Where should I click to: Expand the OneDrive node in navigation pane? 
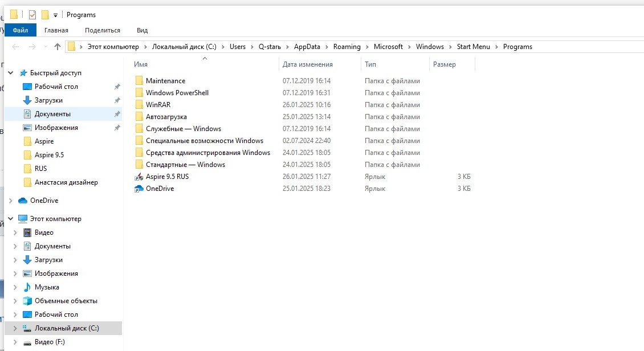coord(11,201)
